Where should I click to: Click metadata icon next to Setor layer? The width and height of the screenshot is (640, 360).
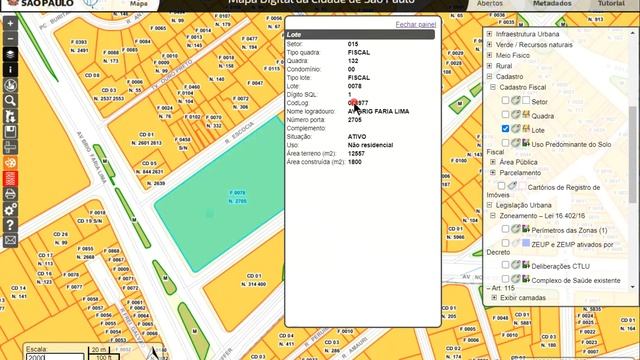coord(516,100)
